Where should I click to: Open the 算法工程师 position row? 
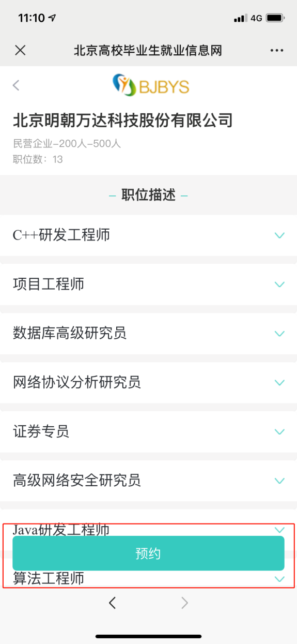pyautogui.click(x=148, y=578)
